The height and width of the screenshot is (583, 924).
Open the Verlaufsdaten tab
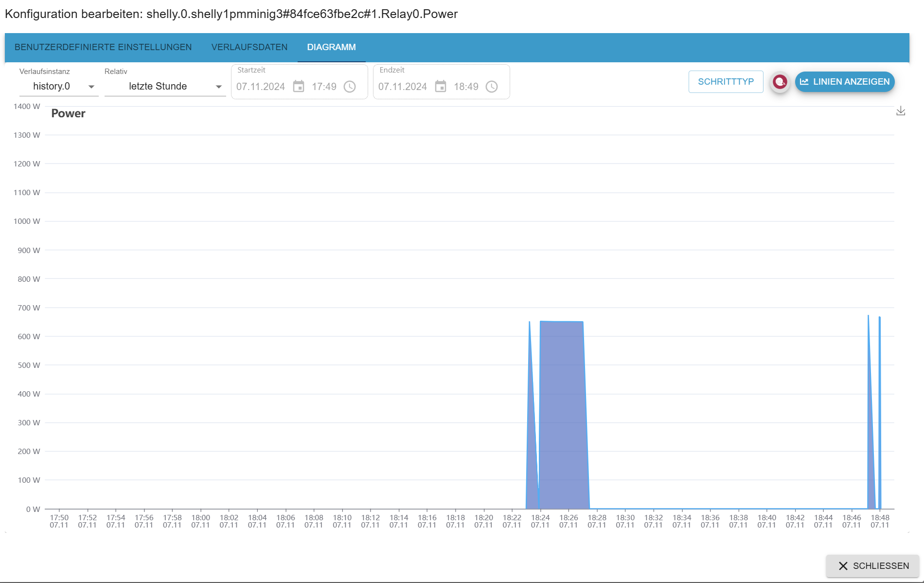(x=249, y=47)
